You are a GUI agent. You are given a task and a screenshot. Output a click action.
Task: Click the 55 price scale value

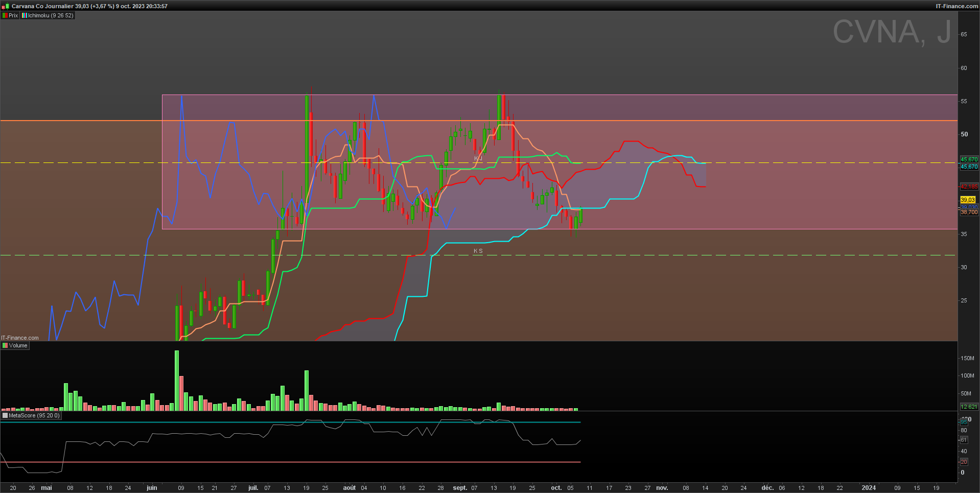click(964, 101)
